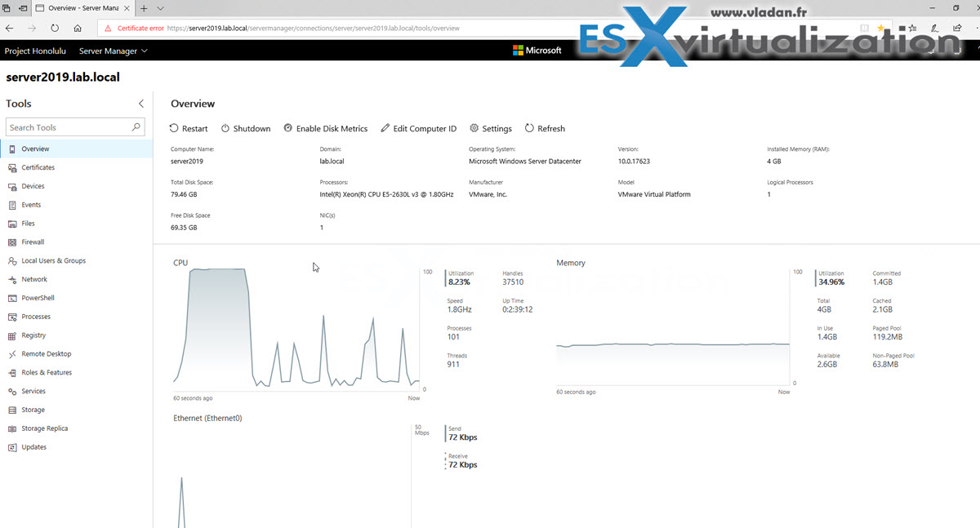Click the Send value "72 Kbps"
The image size is (980, 528).
coord(463,437)
